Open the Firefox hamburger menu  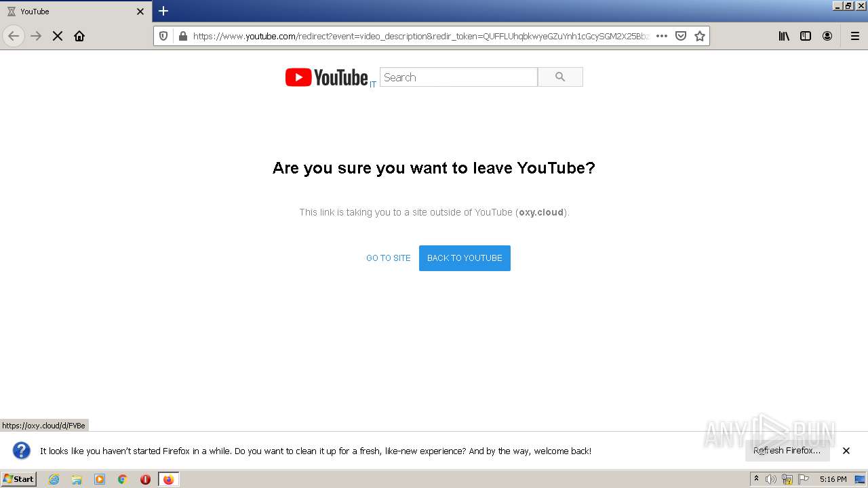pos(854,36)
